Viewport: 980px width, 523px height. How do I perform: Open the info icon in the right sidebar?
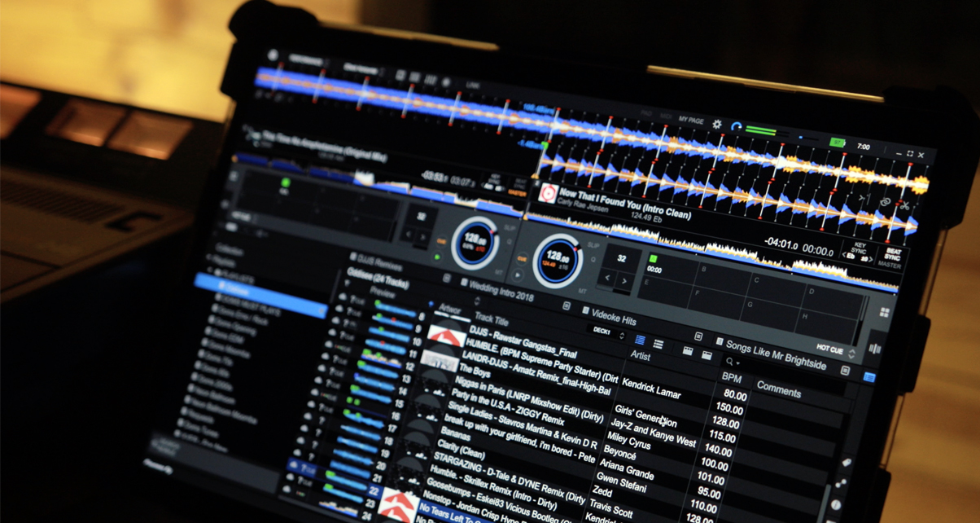click(x=836, y=505)
